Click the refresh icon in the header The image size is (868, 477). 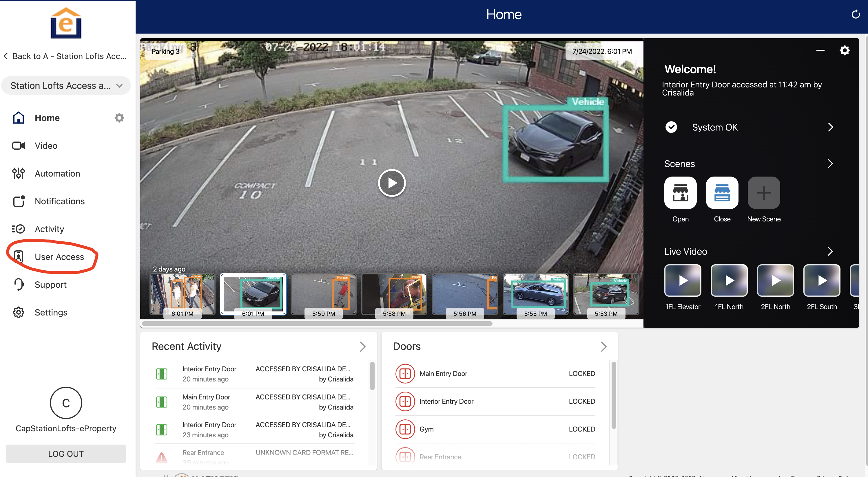(855, 14)
